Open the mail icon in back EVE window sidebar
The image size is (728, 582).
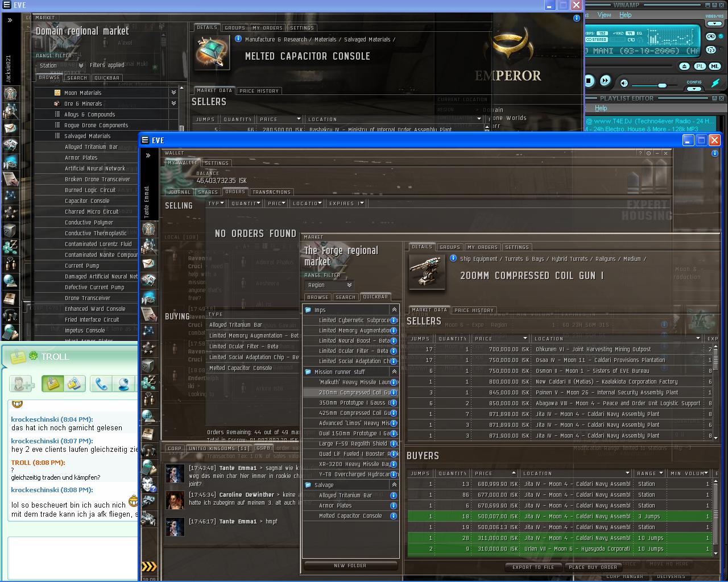[10, 127]
